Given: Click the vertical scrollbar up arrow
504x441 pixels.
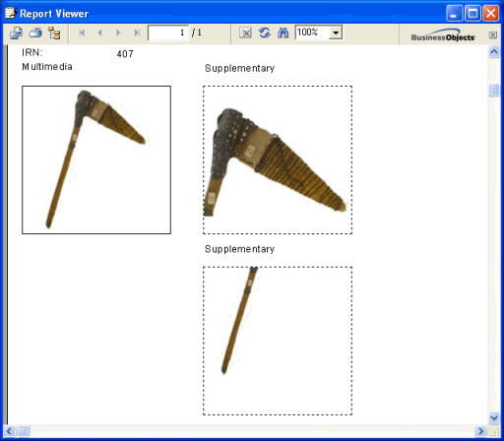Looking at the screenshot, I should pyautogui.click(x=494, y=51).
